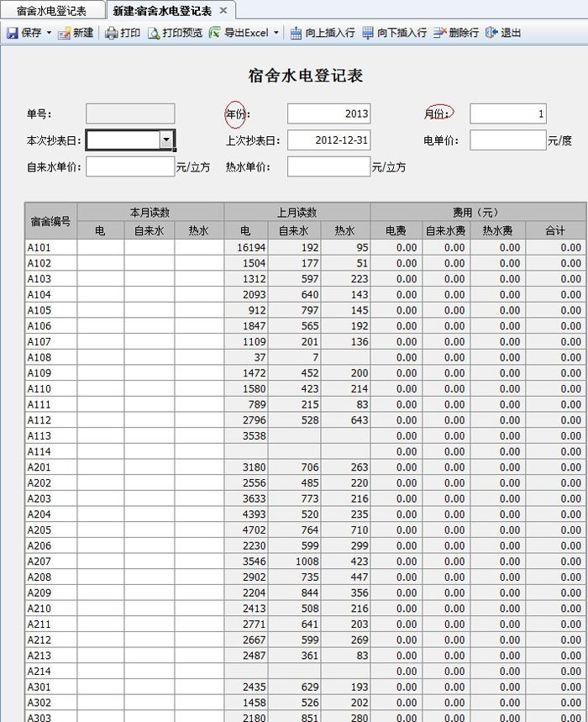
Task: Close the 新建:宿舍水电登记表 tab
Action: tap(223, 10)
